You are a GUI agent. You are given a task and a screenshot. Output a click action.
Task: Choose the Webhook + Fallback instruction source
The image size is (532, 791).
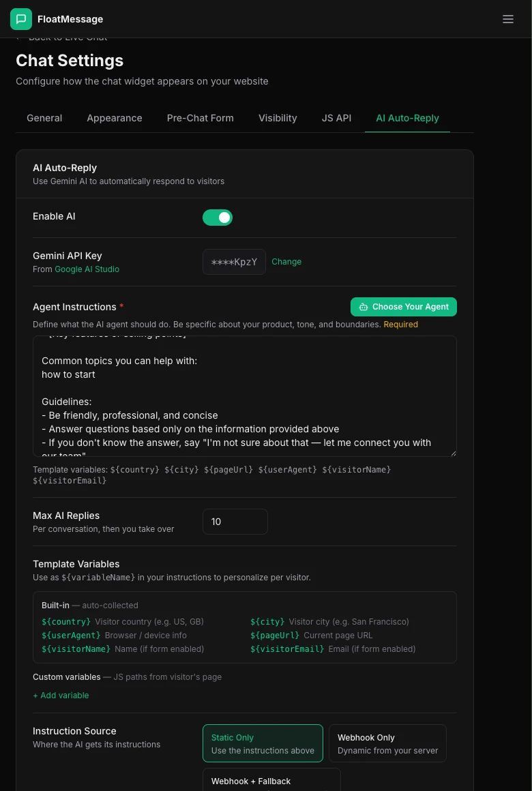[271, 781]
